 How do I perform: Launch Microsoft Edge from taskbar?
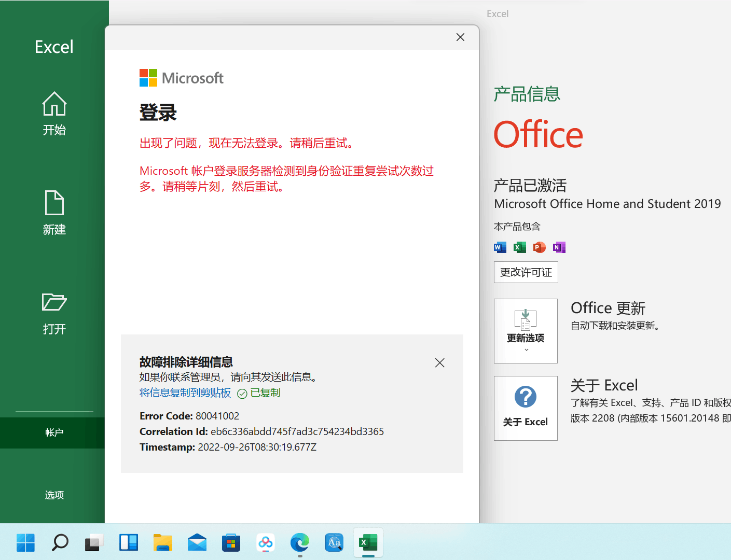(x=299, y=543)
